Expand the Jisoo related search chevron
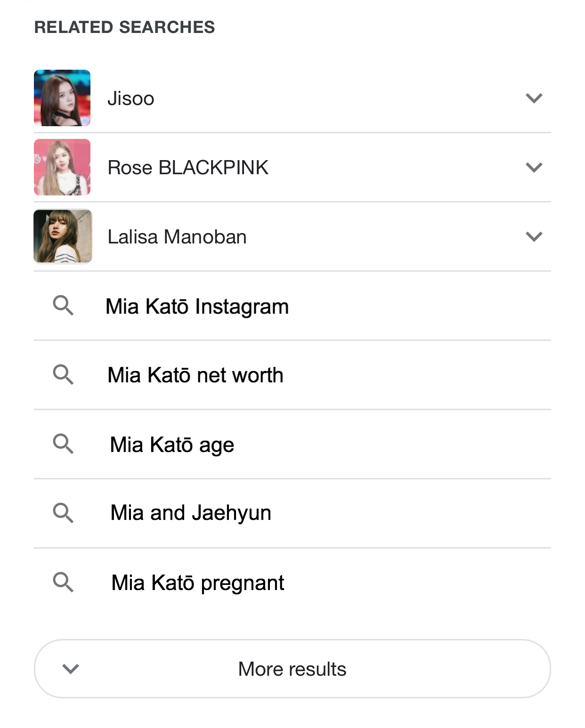Image resolution: width=585 pixels, height=728 pixels. point(534,98)
